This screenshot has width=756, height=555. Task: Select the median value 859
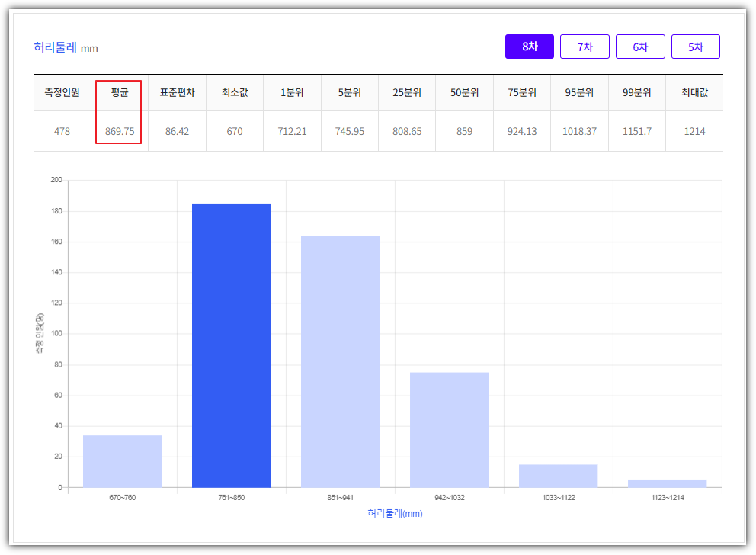(464, 131)
